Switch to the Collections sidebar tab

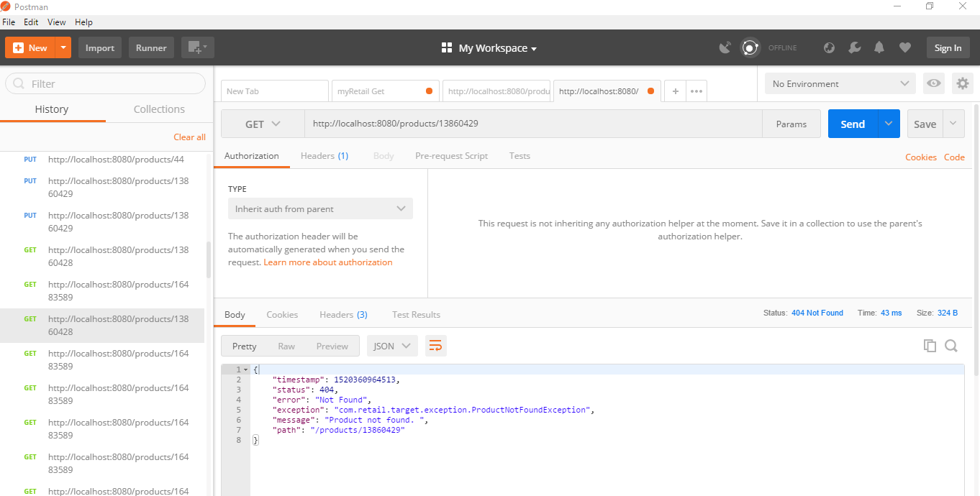(x=159, y=109)
